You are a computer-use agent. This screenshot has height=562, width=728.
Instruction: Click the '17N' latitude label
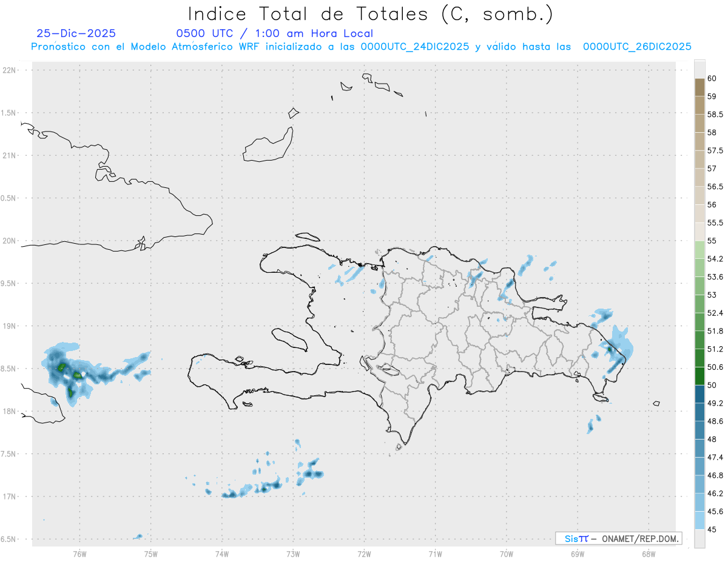(10, 497)
